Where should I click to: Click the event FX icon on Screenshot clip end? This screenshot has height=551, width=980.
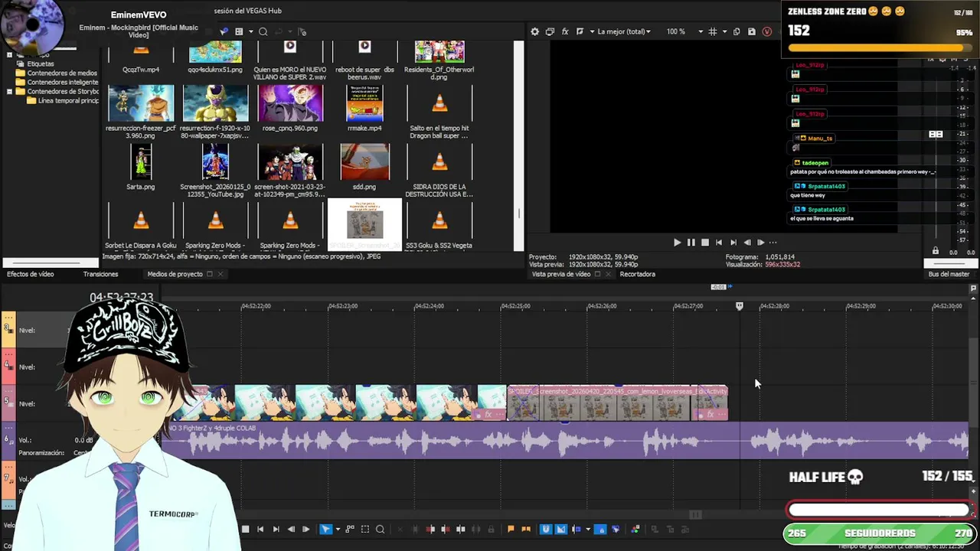[710, 414]
